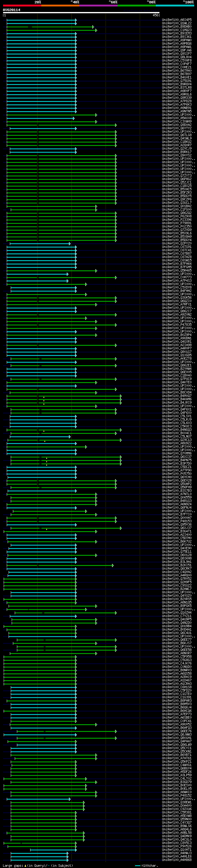The width and height of the screenshot is (197, 868).
Task: Click the UniRef100_C1BX25 label
Action: (177, 186)
